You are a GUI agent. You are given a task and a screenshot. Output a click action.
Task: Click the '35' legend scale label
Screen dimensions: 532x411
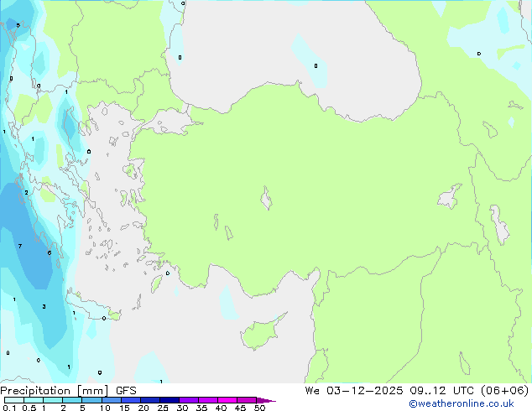tap(201, 408)
